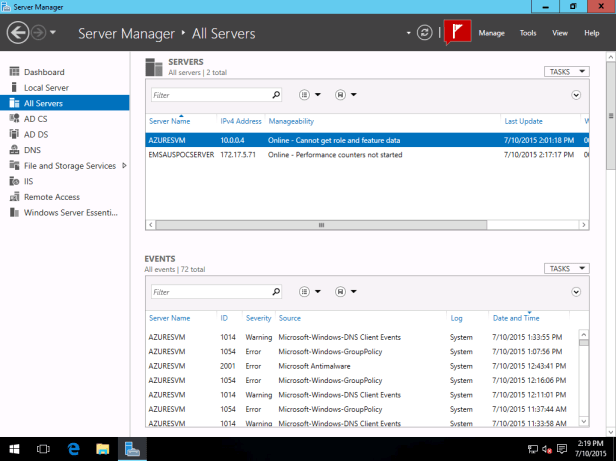The height and width of the screenshot is (461, 616).
Task: Open Edge browser from taskbar
Action: [74, 449]
